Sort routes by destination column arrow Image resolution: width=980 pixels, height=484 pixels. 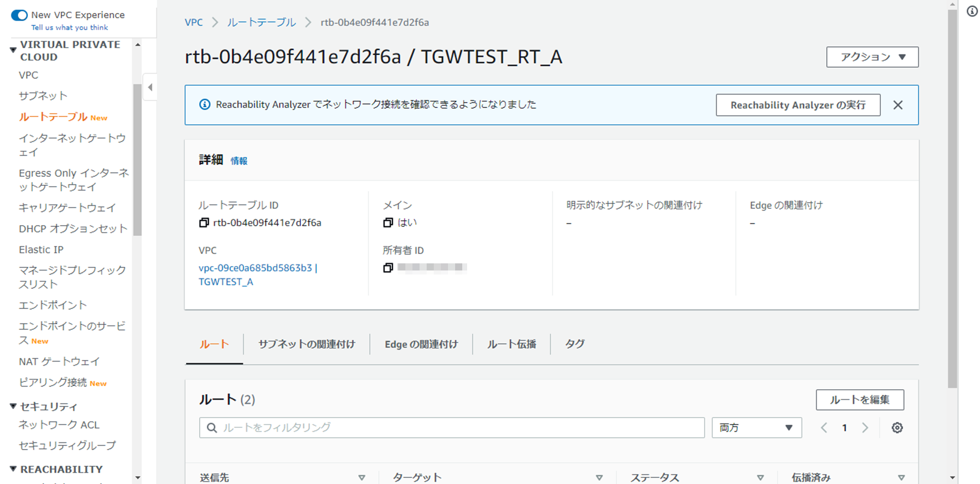click(x=362, y=477)
